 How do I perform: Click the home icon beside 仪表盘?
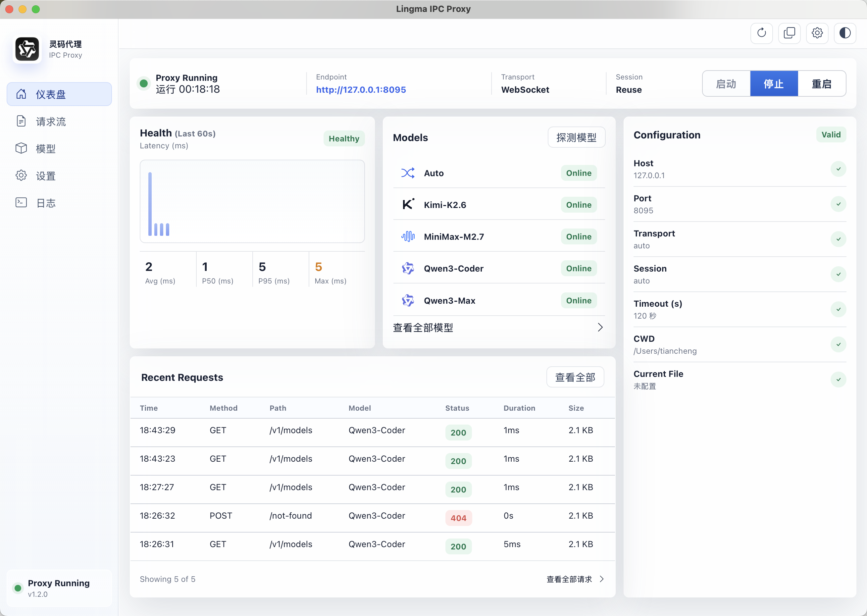[21, 94]
